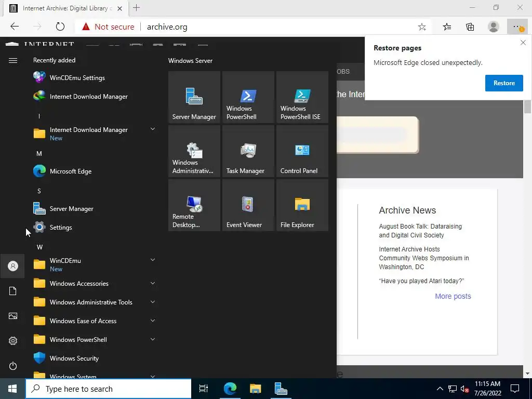The height and width of the screenshot is (399, 532).
Task: Click the network icon in system tray
Action: 453,389
